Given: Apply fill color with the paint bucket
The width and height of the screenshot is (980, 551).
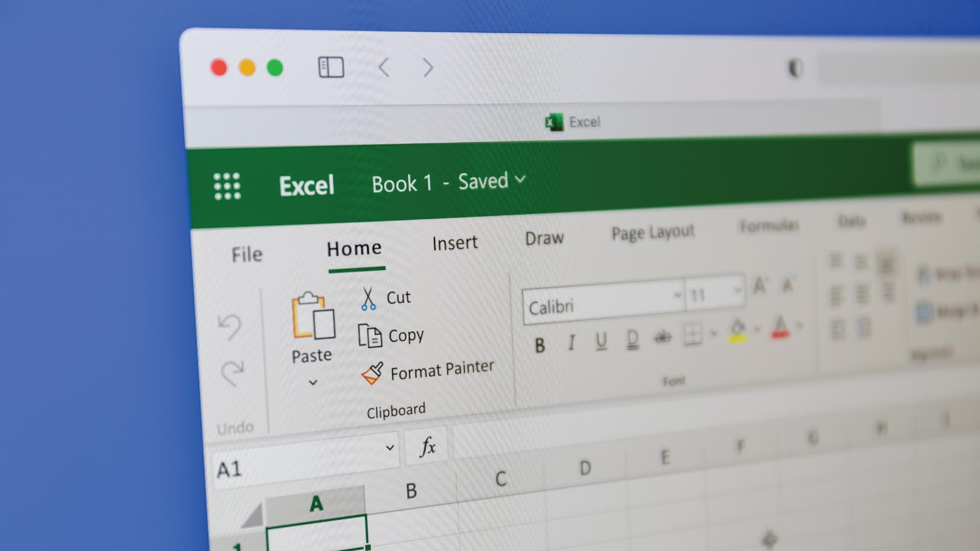Looking at the screenshot, I should tap(737, 331).
